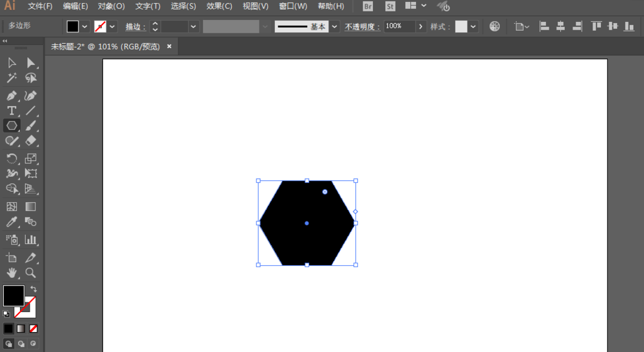Click the large black fill swatch in toolbox
Viewport: 644px width, 352px height.
click(x=14, y=296)
